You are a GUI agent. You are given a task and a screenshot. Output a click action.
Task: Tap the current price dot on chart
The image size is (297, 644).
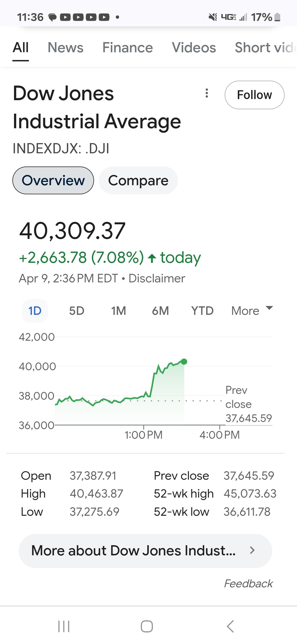[184, 362]
